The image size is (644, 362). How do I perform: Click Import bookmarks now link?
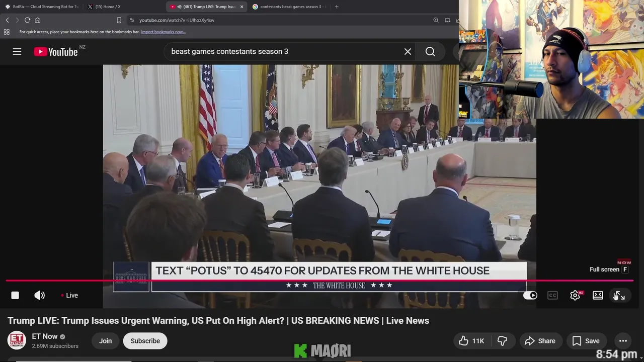pyautogui.click(x=163, y=32)
